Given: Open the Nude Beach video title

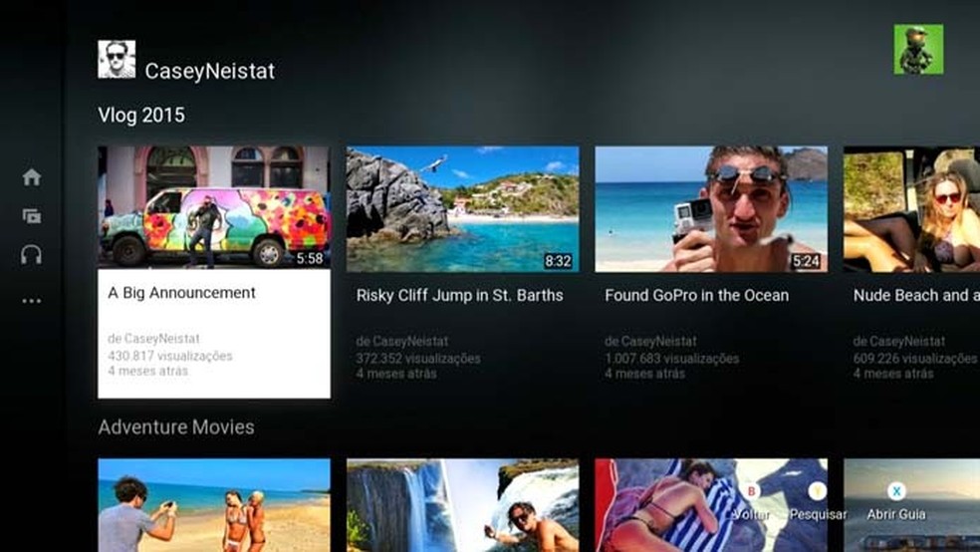Looking at the screenshot, I should [x=916, y=295].
